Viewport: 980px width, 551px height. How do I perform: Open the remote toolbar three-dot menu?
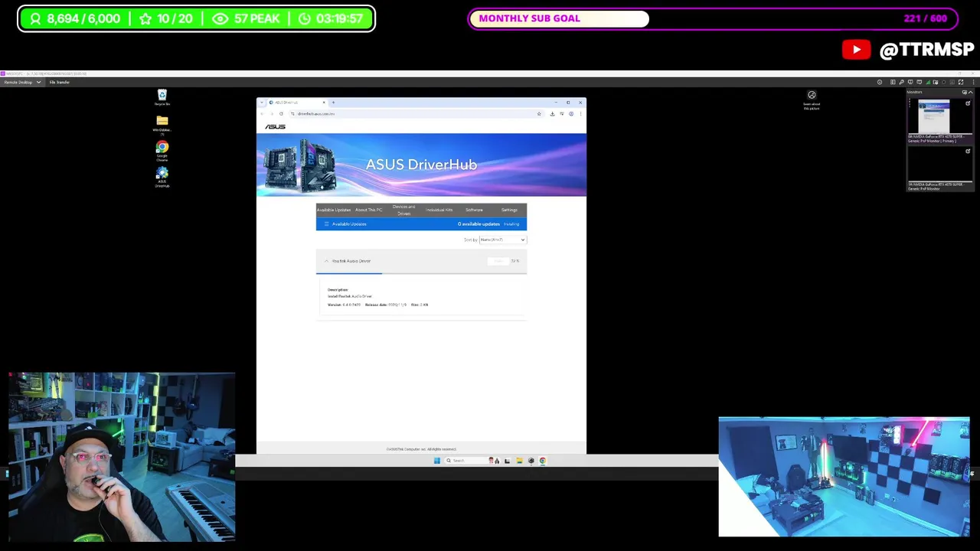pos(973,82)
